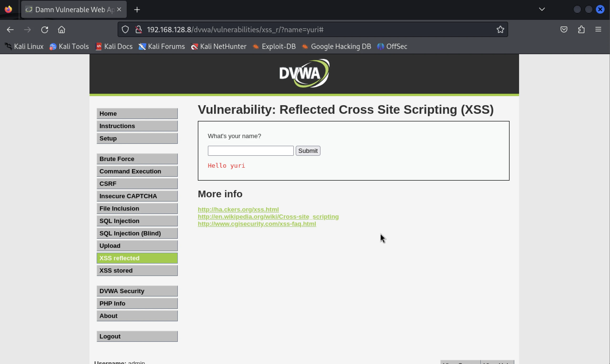
Task: Open the OffSec bookmark
Action: (x=392, y=46)
